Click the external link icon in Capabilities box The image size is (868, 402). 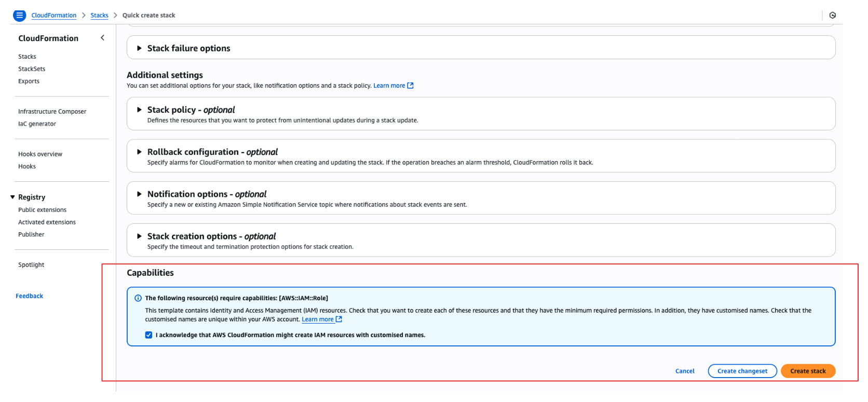coord(339,319)
